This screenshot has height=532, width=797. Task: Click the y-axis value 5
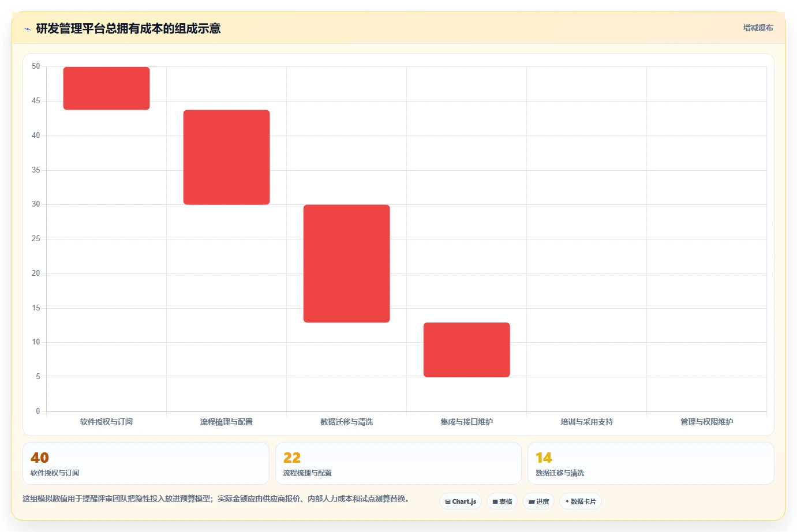coord(38,377)
